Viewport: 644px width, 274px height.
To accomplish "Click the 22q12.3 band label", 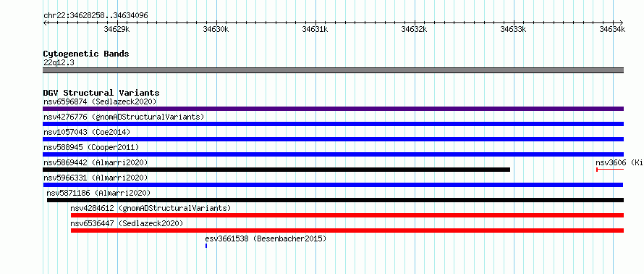I will click(59, 63).
